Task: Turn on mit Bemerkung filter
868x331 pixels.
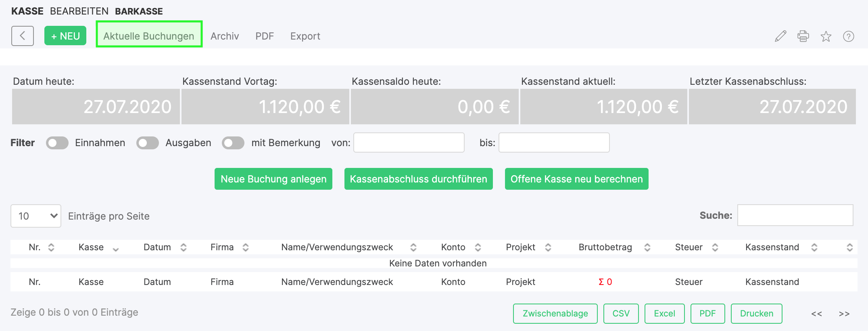Action: 233,143
